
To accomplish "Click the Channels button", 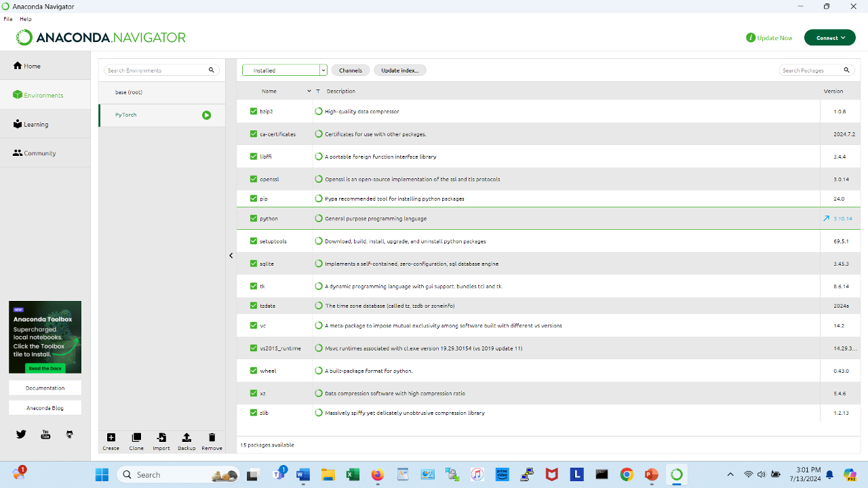I will (351, 70).
